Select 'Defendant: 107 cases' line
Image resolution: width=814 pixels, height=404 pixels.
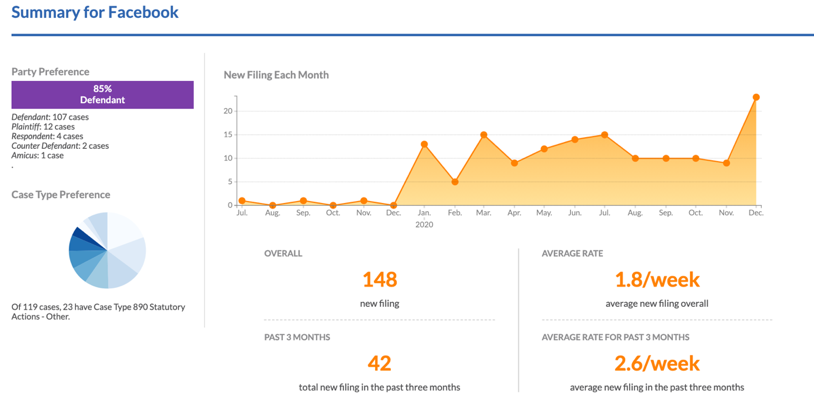(50, 117)
